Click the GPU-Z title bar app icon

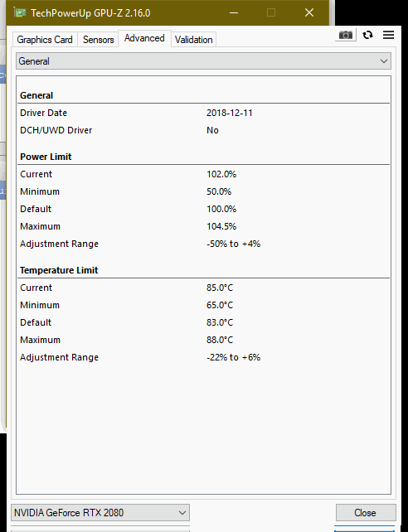pyautogui.click(x=20, y=12)
